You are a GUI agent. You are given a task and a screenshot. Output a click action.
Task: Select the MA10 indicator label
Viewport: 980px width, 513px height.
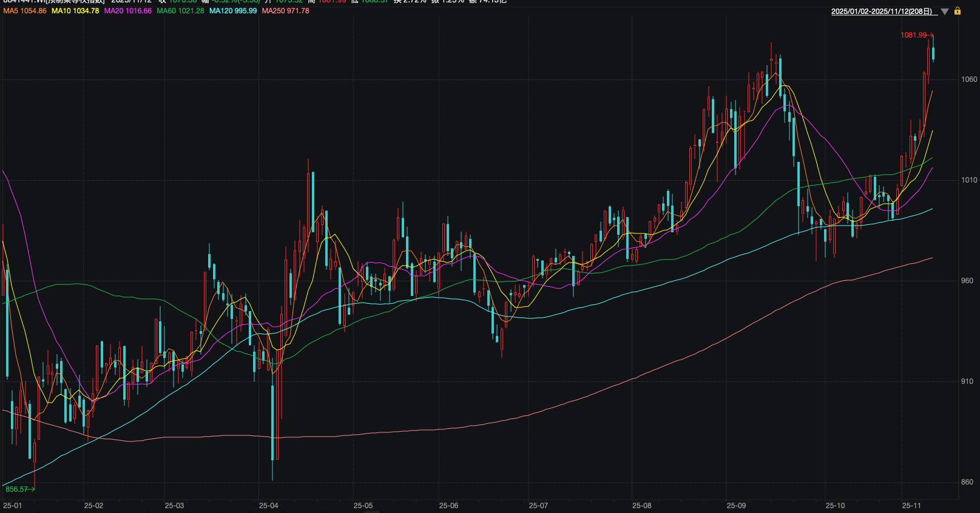(75, 11)
